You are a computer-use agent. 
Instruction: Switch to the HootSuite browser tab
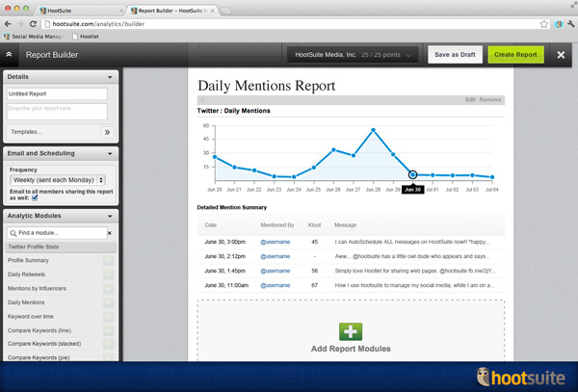pyautogui.click(x=79, y=11)
